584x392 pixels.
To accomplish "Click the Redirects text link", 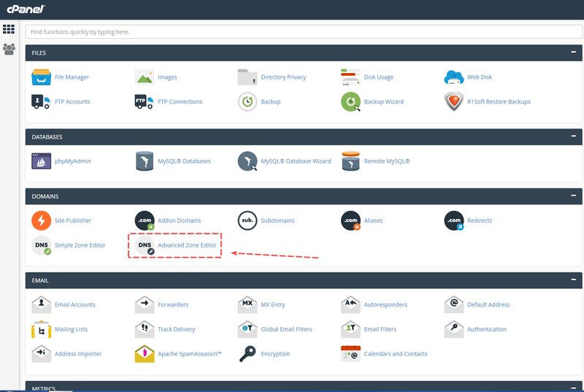I will click(480, 220).
